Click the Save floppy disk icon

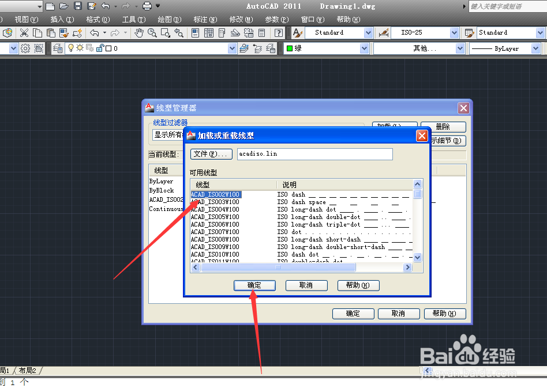point(78,6)
